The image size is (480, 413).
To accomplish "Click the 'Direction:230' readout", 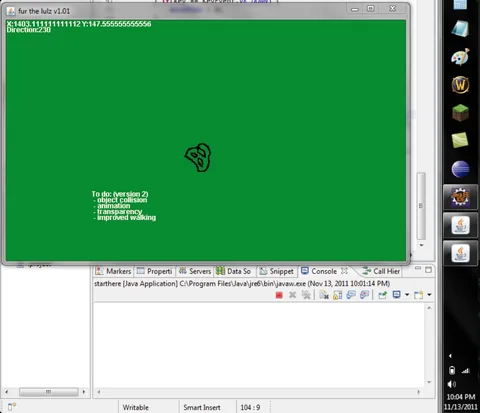I will click(29, 30).
